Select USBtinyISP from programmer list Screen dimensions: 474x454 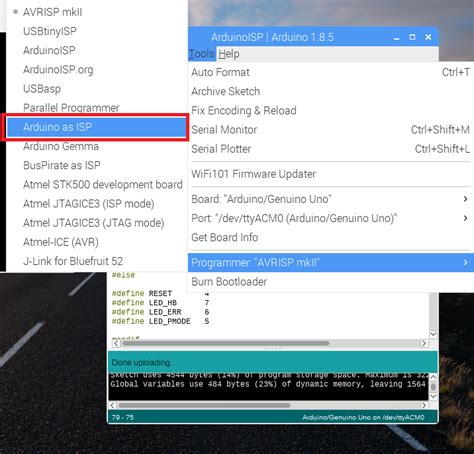tap(96, 31)
